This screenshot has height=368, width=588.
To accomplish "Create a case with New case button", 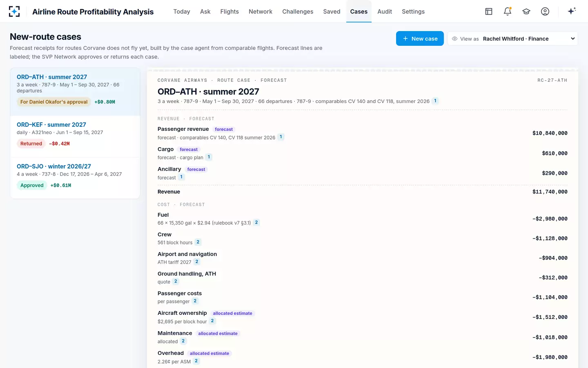I will click(x=420, y=38).
